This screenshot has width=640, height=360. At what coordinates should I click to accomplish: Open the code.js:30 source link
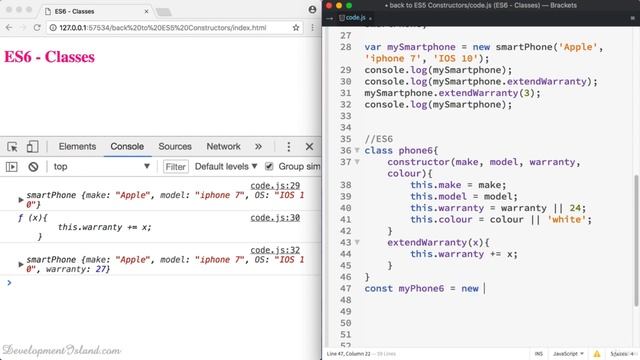tap(275, 218)
